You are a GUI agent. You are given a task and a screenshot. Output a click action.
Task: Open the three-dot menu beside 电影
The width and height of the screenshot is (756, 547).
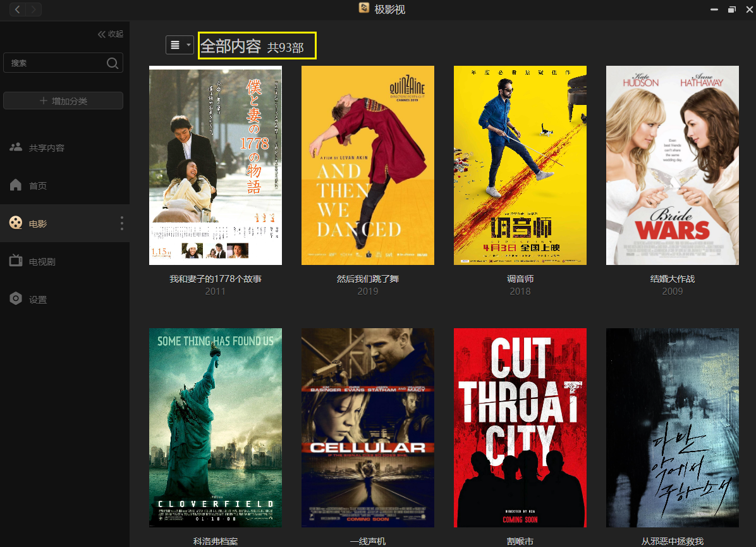coord(122,223)
